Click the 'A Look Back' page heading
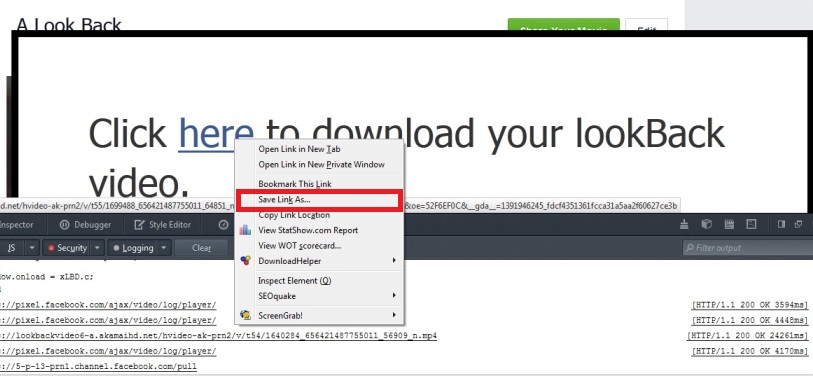 (x=69, y=24)
